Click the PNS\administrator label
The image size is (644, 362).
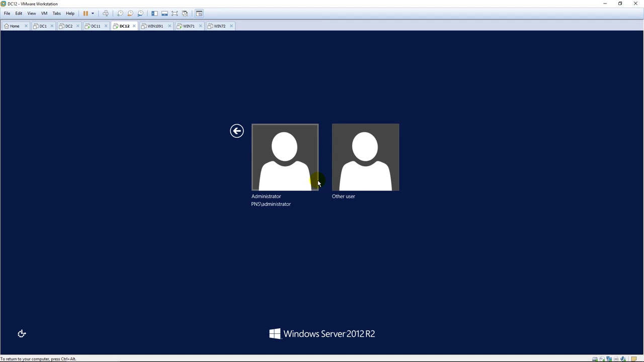(x=271, y=204)
